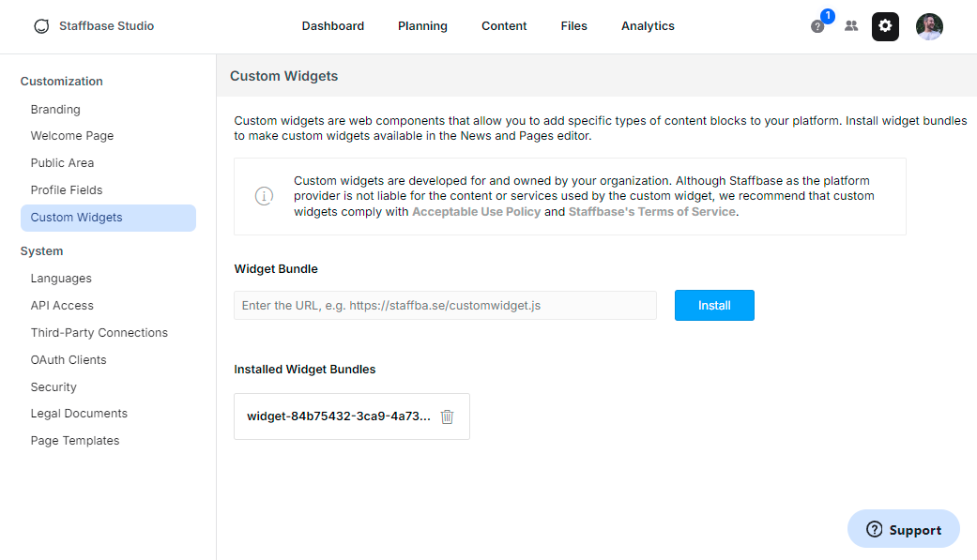
Task: Navigate to Analytics
Action: click(x=648, y=26)
